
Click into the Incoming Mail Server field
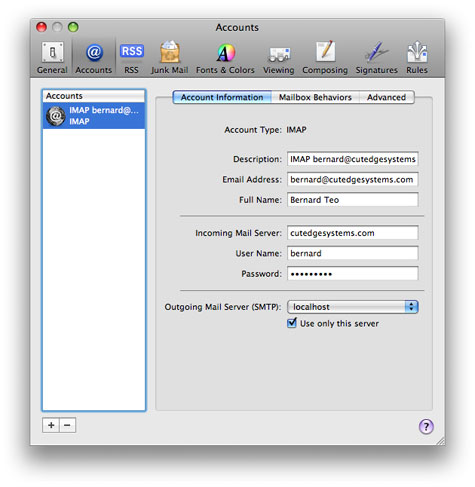coord(353,233)
